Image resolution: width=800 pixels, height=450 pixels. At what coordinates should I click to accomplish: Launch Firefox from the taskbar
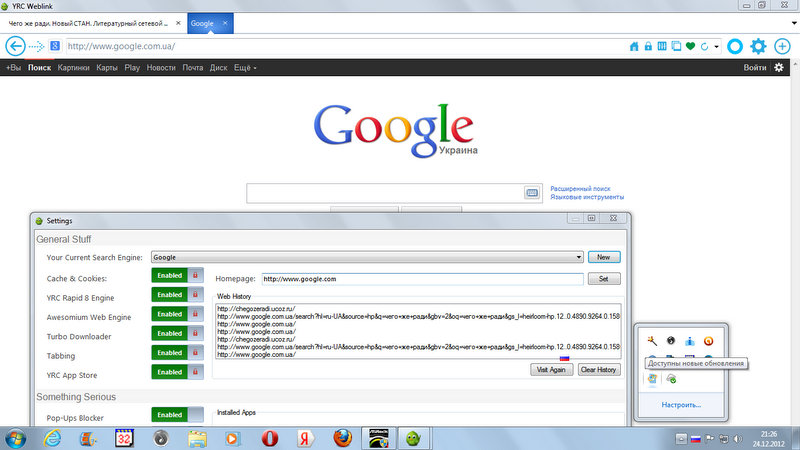coord(343,439)
